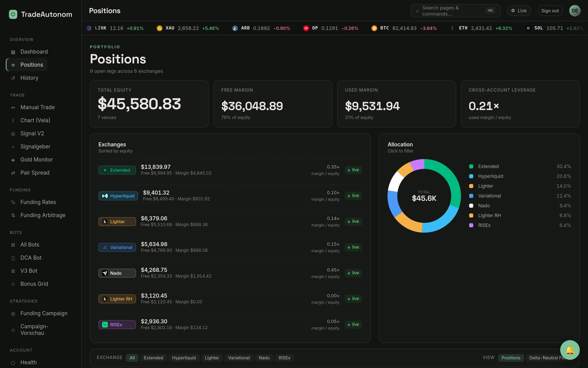588x368 pixels.
Task: Click the DE user avatar
Action: coord(575,11)
